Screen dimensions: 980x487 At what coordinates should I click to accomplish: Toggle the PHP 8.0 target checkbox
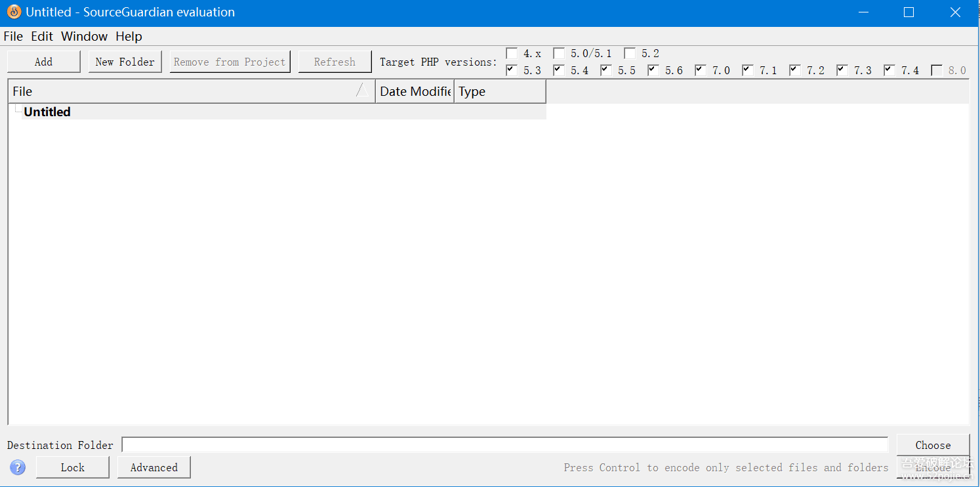pyautogui.click(x=937, y=70)
